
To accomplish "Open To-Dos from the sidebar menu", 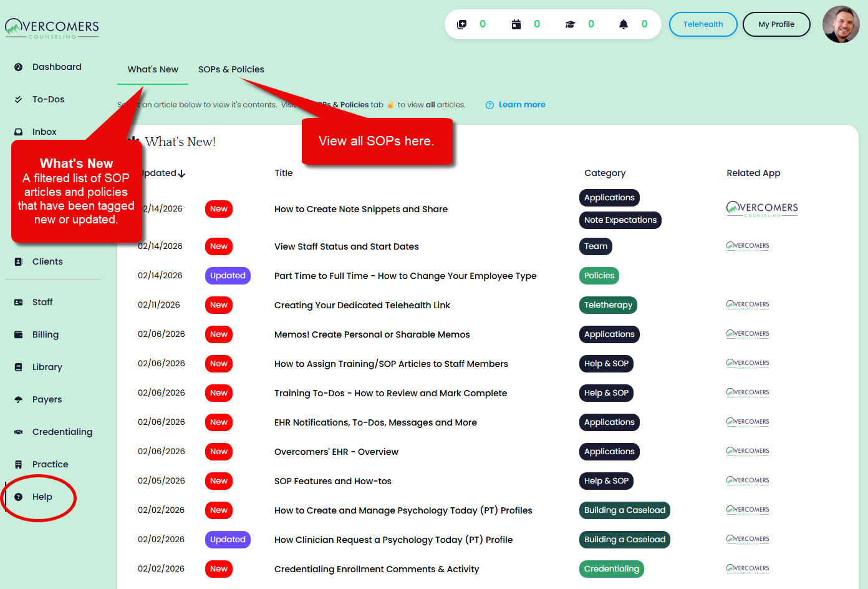I will point(49,99).
